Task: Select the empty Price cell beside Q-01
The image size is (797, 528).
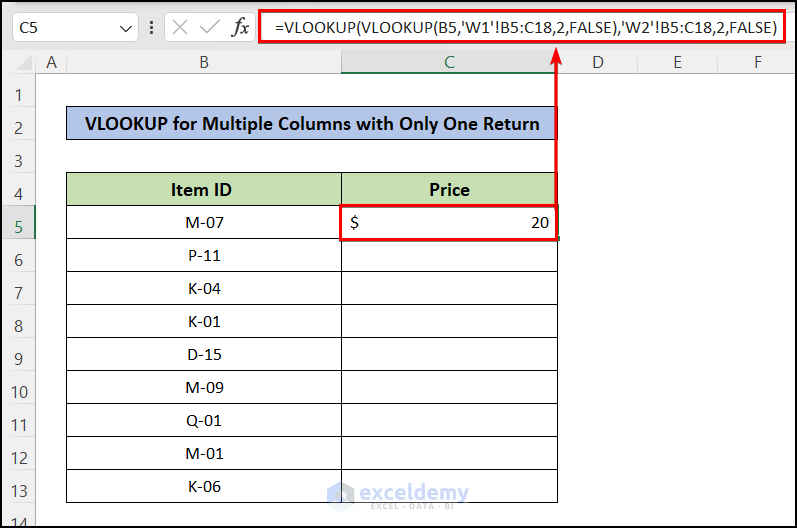Action: [x=449, y=420]
